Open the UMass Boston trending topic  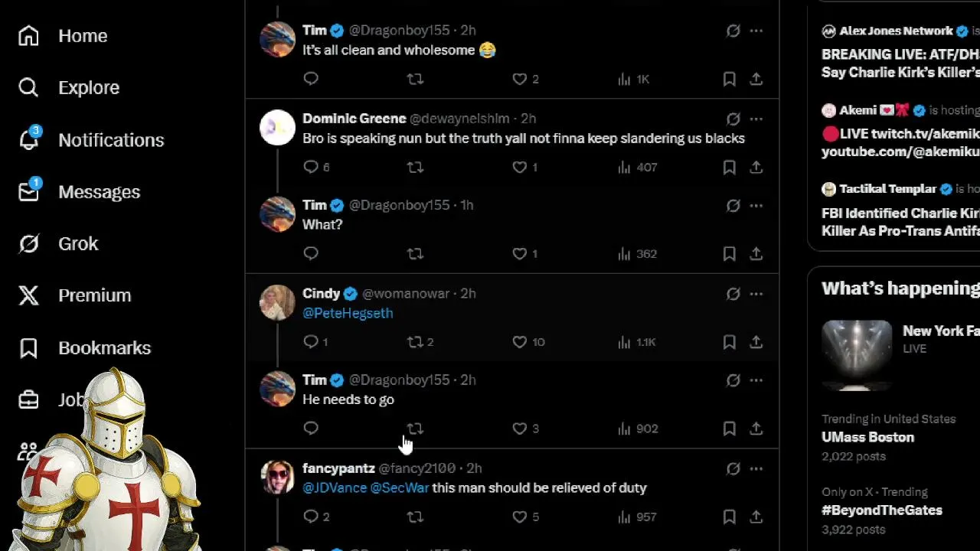coord(867,437)
